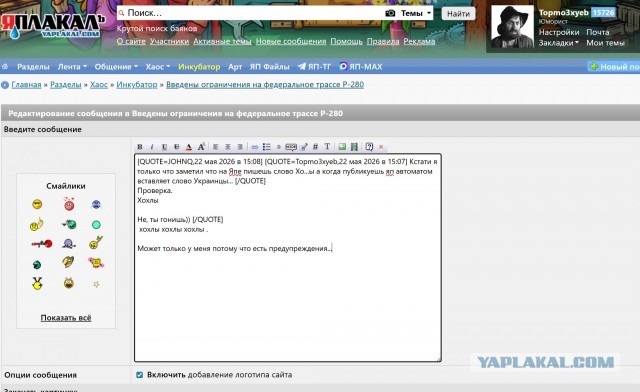Align text right in editor
This screenshot has width=640, height=392.
click(240, 147)
